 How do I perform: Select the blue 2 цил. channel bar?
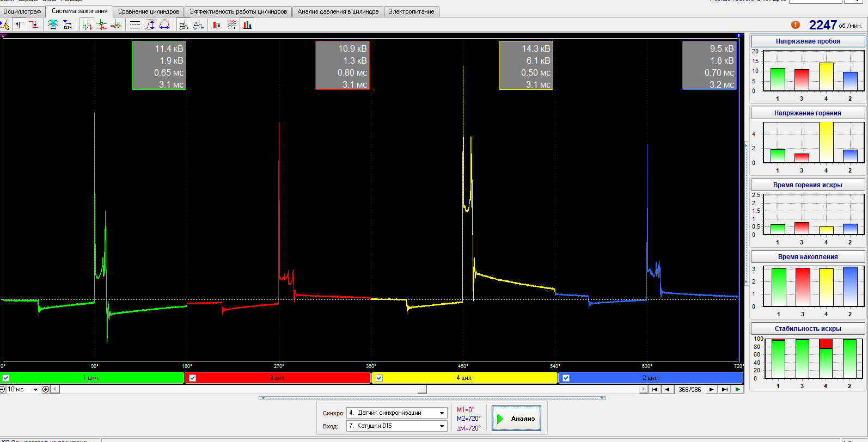(x=651, y=378)
